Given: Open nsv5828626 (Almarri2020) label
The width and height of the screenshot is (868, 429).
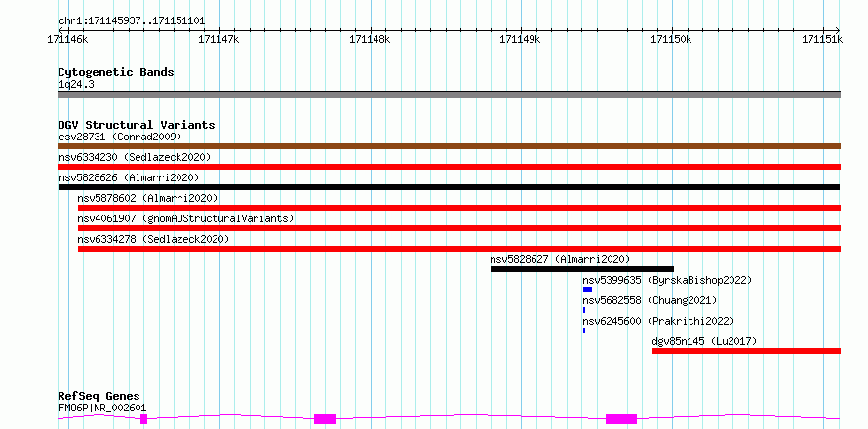Looking at the screenshot, I should click(x=129, y=177).
